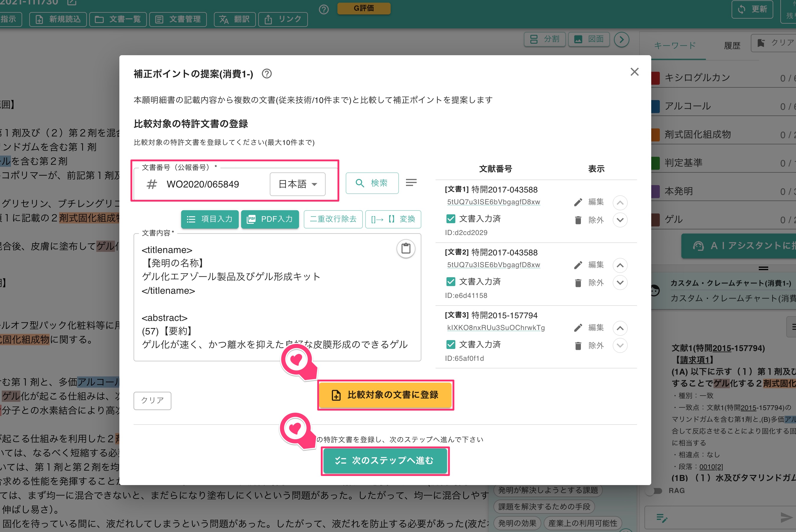Click the 二重改行除去 button
Viewport: 796px width, 532px height.
click(333, 219)
